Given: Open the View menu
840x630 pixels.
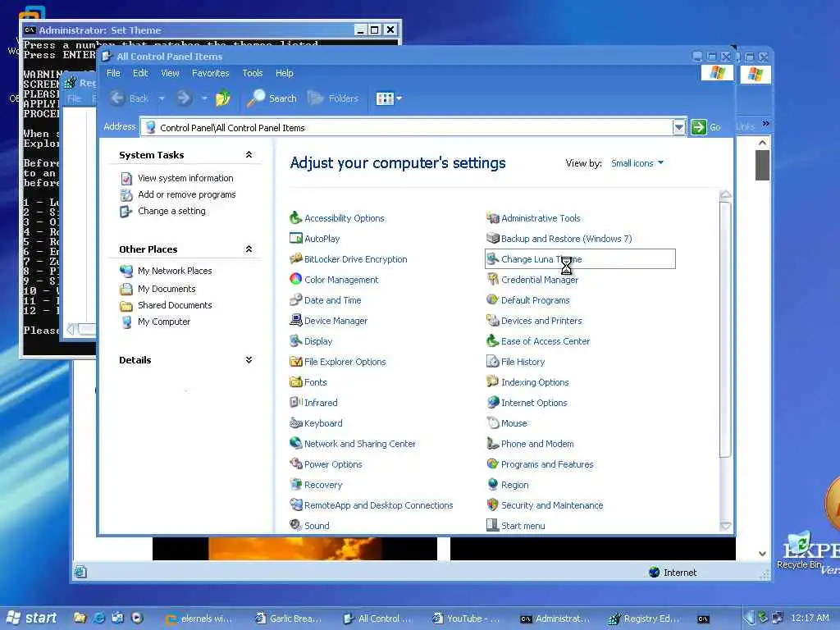Looking at the screenshot, I should tap(171, 73).
